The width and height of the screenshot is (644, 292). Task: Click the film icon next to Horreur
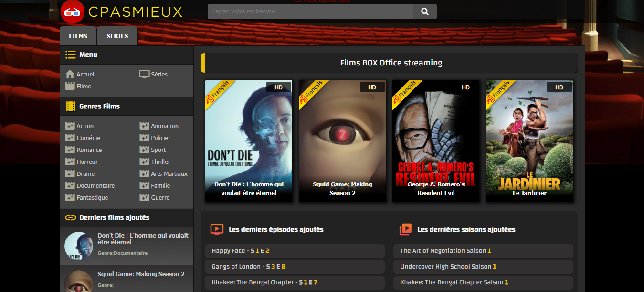[x=70, y=162]
